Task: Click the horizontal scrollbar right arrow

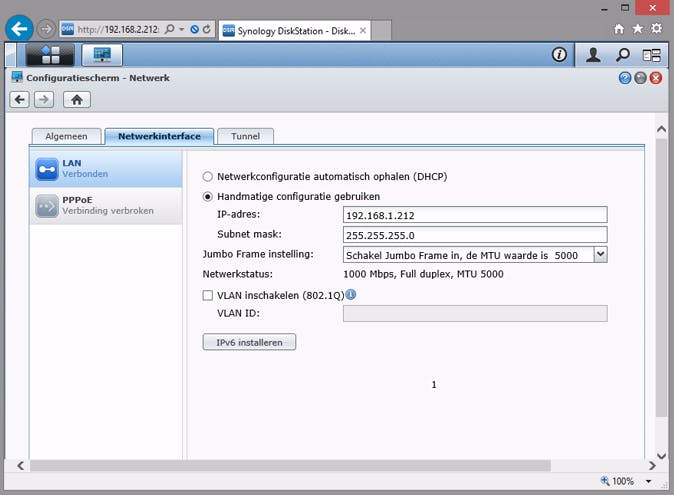Action: [652, 465]
